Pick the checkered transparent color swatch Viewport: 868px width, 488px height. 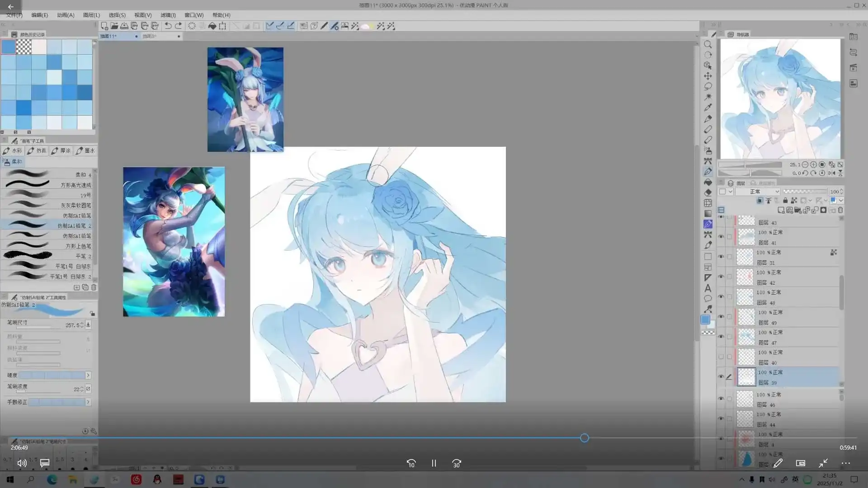pos(24,47)
